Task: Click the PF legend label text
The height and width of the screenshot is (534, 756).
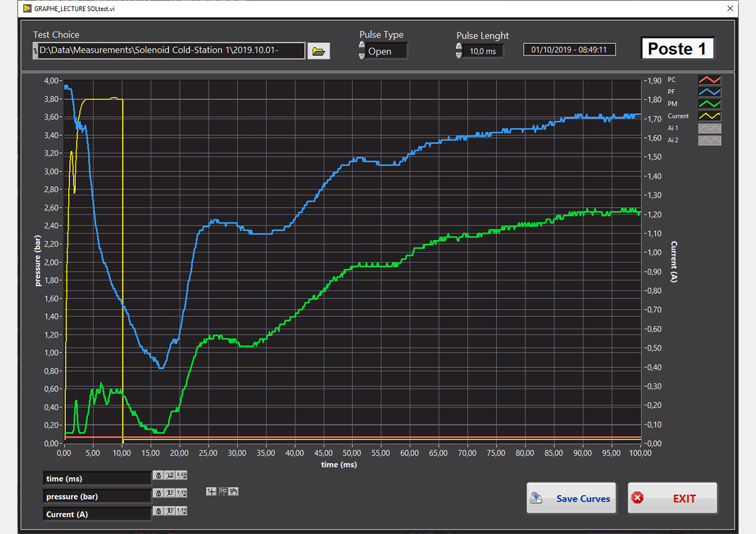Action: click(x=671, y=92)
